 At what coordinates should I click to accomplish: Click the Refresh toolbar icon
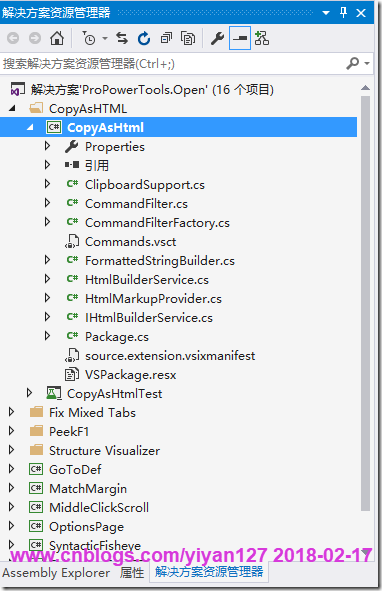[144, 38]
